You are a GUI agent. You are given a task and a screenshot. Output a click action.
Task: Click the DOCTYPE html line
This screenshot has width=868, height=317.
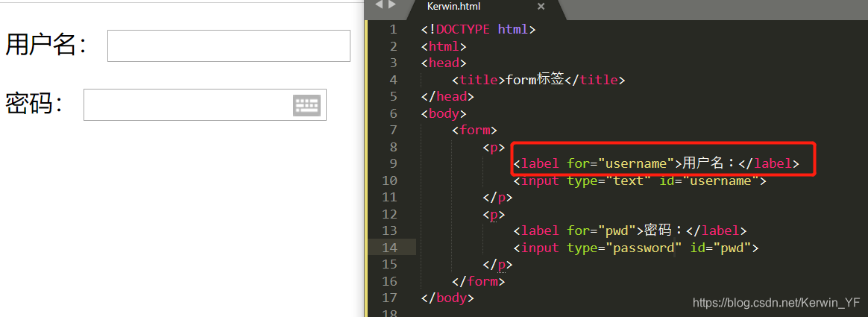pos(478,29)
